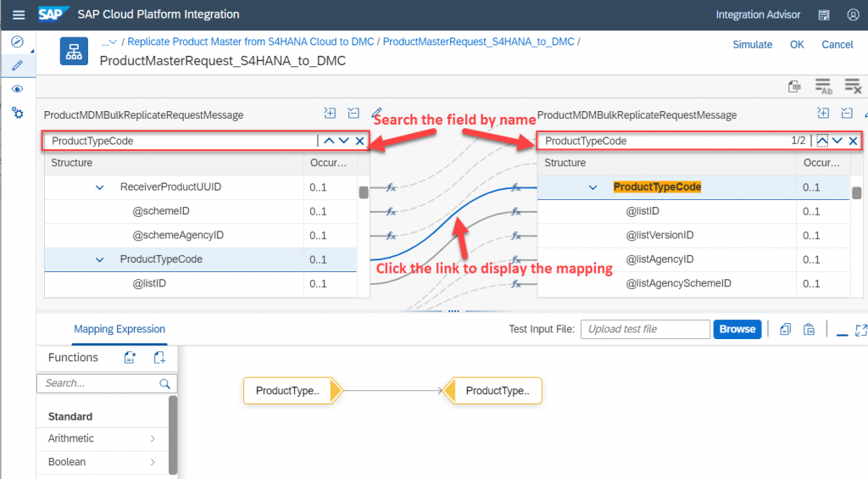Click the copy expression icon
The image size is (868, 479).
785,330
